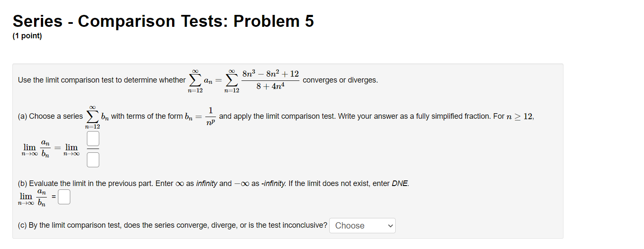
Task: Click the fraction 8 + 4n^4 denominator
Action: point(270,86)
